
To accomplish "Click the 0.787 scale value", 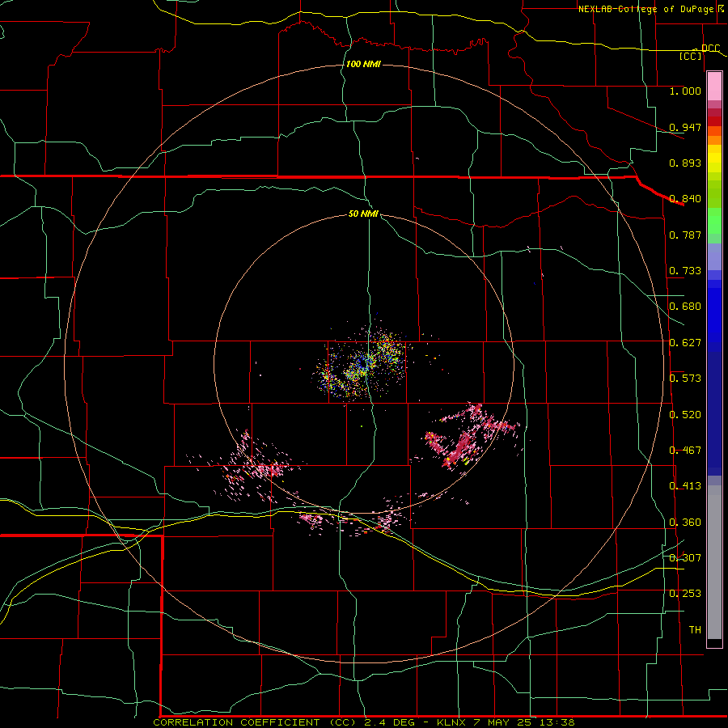I will tap(685, 235).
